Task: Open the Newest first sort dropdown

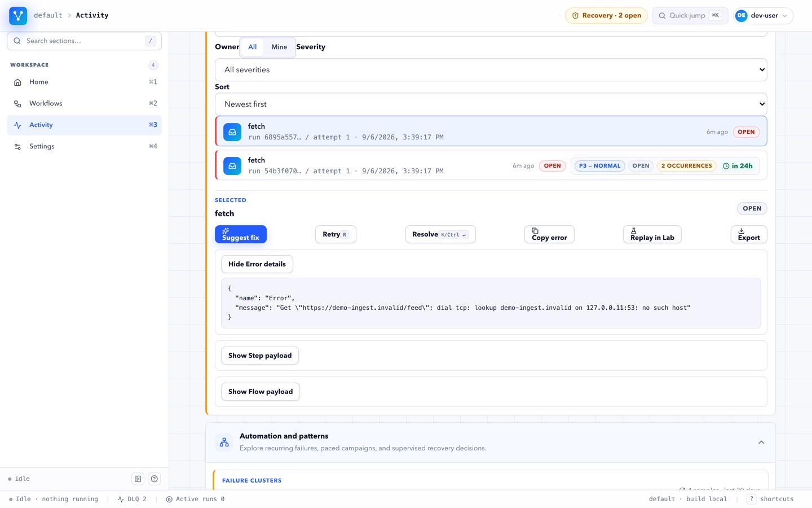Action: pos(491,104)
